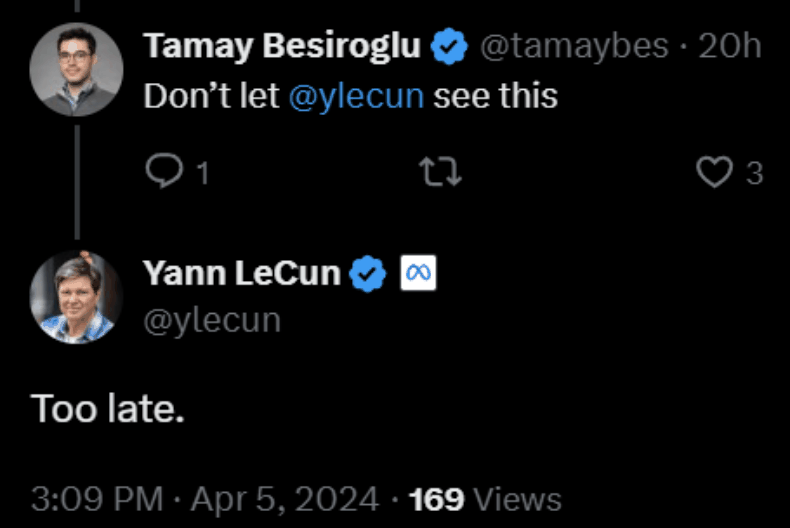790x528 pixels.
Task: Click the 169 Views counter
Action: 486,499
